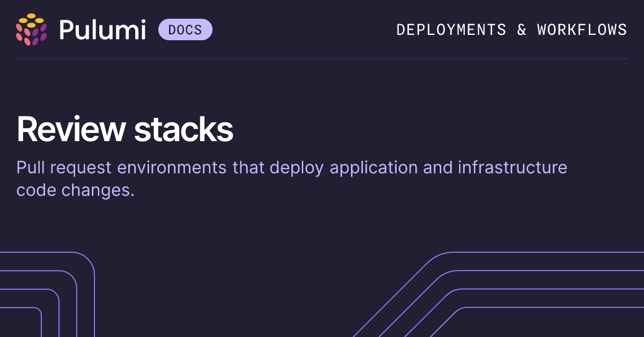This screenshot has width=644, height=337.
Task: Click the Review stacks heading
Action: (125, 129)
